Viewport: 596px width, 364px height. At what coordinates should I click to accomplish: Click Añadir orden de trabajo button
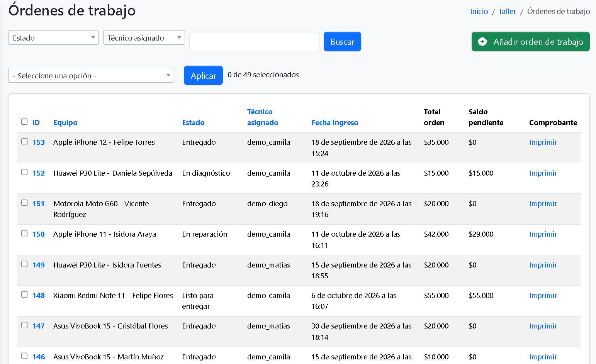531,41
